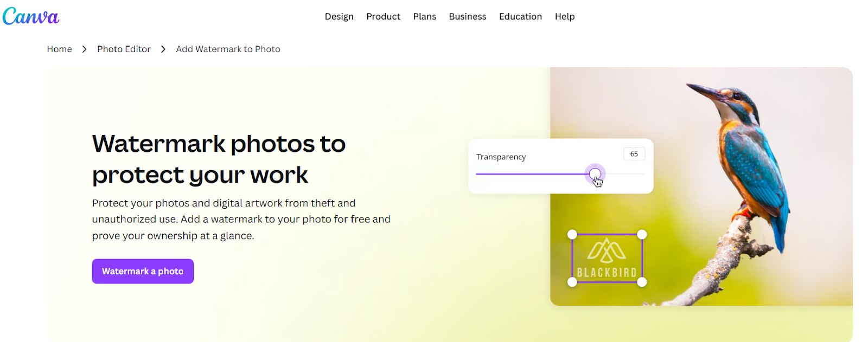The width and height of the screenshot is (868, 342).
Task: Click the top-left watermark resize handle
Action: point(572,234)
